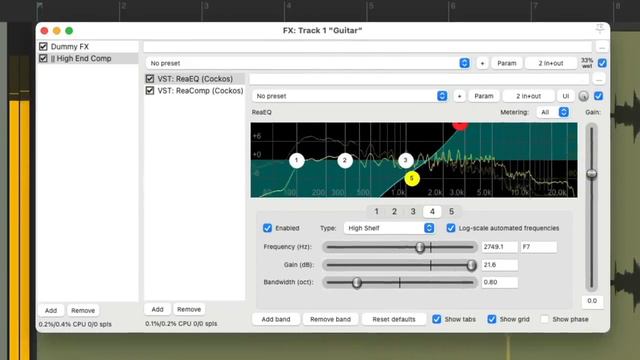Viewport: 640px width, 360px height.
Task: Switch to band tab 5
Action: [451, 211]
